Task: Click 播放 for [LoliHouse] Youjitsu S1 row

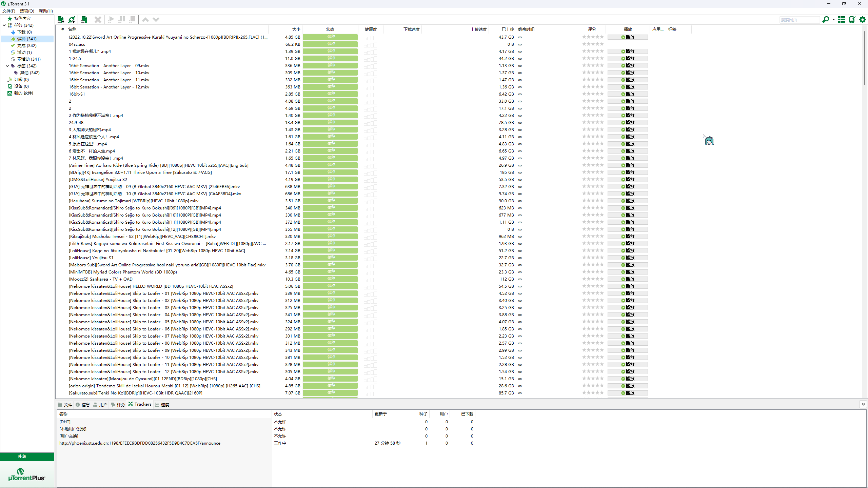Action: pos(628,258)
